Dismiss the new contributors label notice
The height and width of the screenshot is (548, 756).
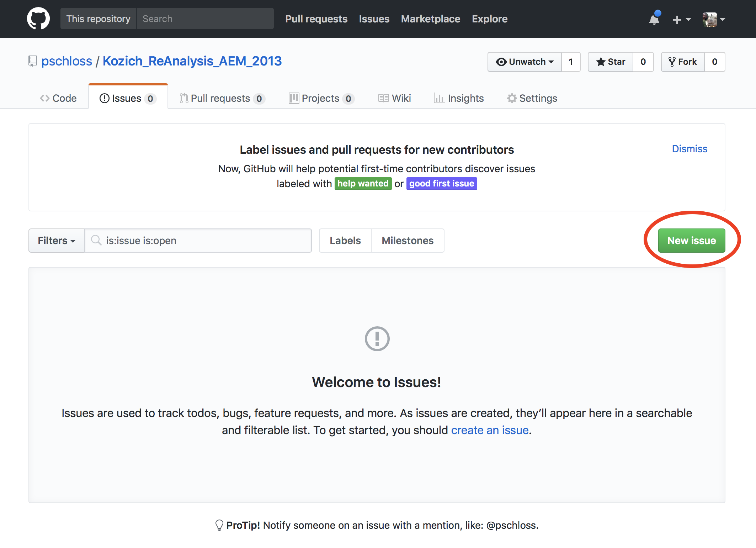tap(690, 149)
